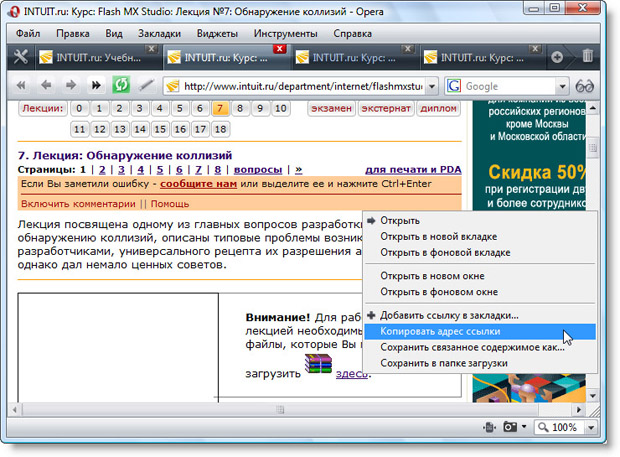Open the closed tabs trash icon
Screen dimensions: 620x457
click(x=588, y=57)
